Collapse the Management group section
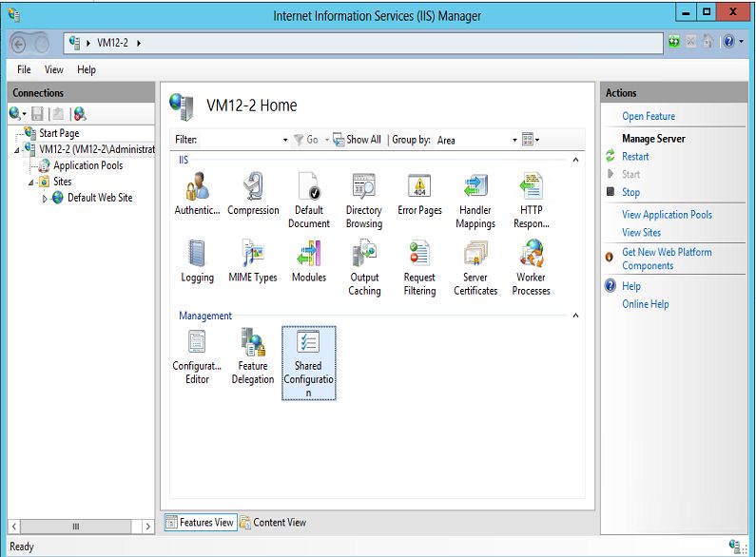The width and height of the screenshot is (756, 557). coord(575,316)
